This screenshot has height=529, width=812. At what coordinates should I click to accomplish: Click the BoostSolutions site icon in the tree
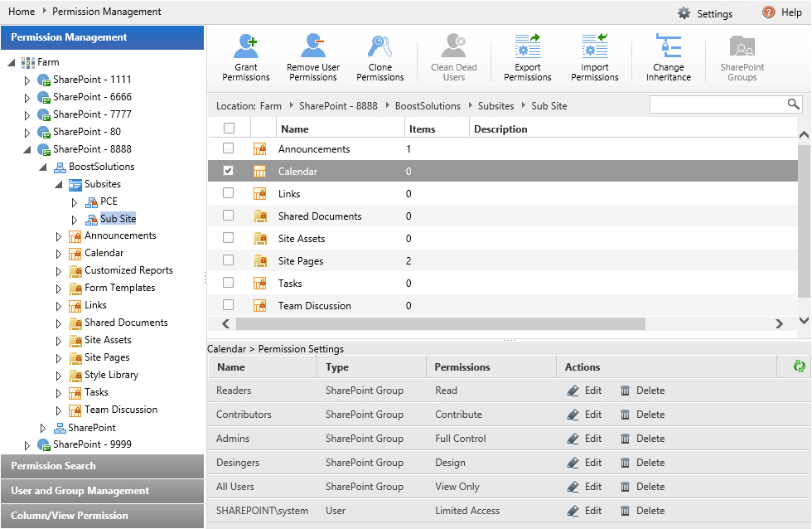(x=60, y=167)
